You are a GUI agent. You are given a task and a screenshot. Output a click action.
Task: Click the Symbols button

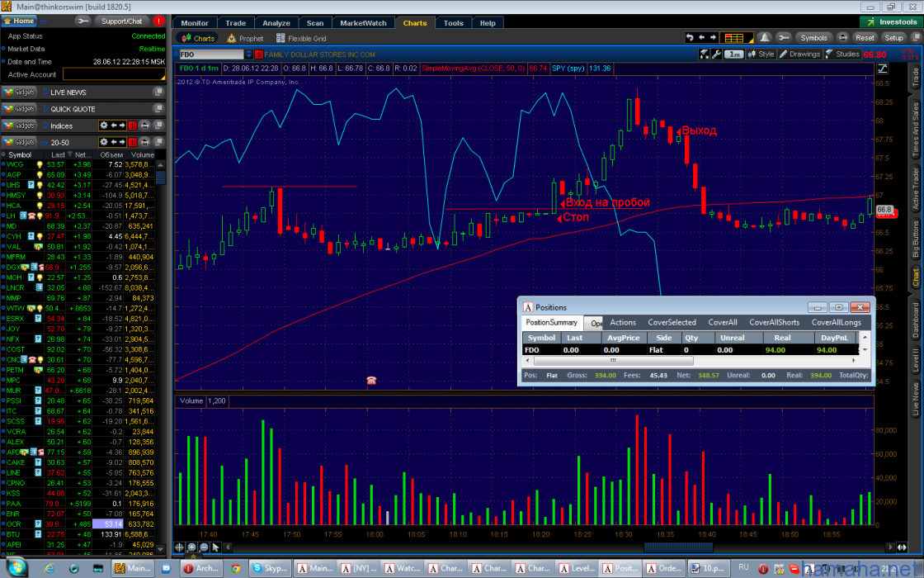[813, 38]
